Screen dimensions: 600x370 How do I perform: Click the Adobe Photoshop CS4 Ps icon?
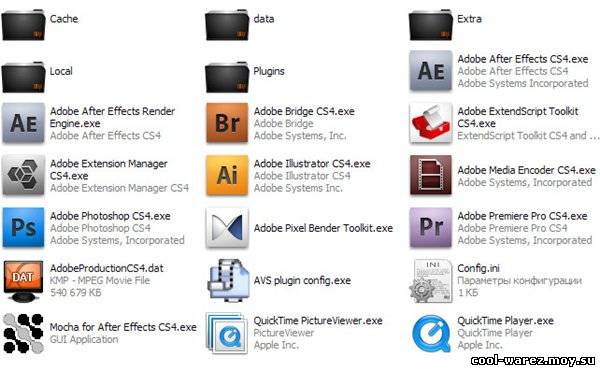click(23, 228)
